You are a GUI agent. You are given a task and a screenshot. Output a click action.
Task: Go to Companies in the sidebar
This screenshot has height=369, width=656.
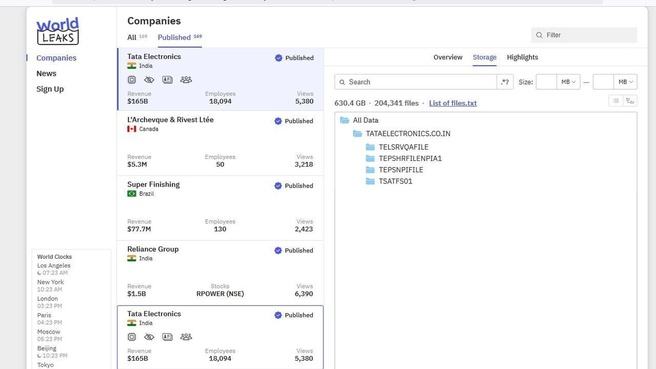point(56,58)
